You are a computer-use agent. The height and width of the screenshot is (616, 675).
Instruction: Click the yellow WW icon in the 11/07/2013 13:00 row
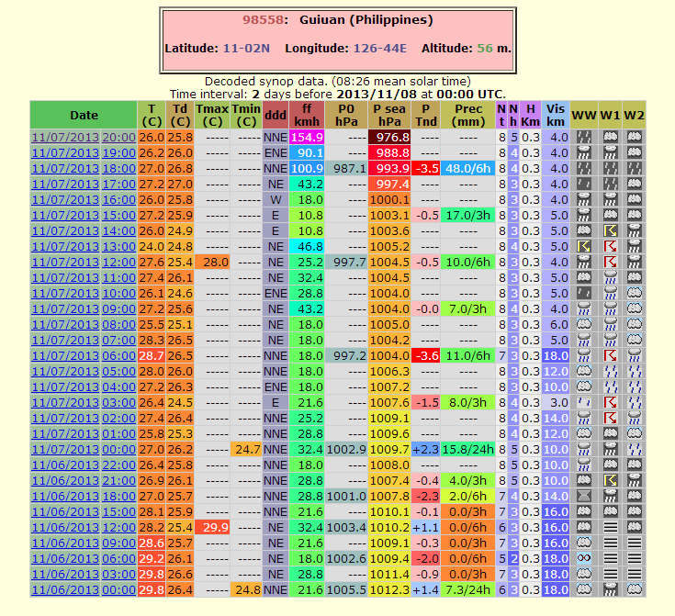click(x=583, y=246)
